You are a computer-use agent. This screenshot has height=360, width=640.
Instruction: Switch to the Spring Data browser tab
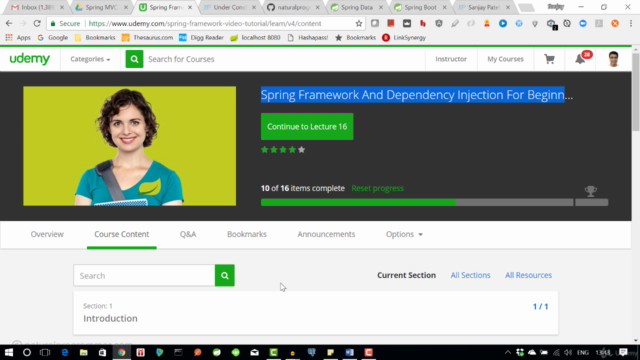[x=357, y=7]
